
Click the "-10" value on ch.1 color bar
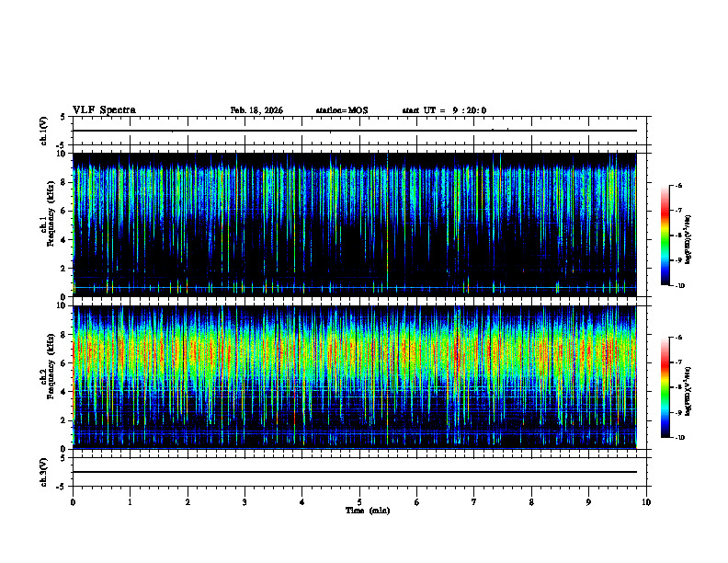pos(680,286)
